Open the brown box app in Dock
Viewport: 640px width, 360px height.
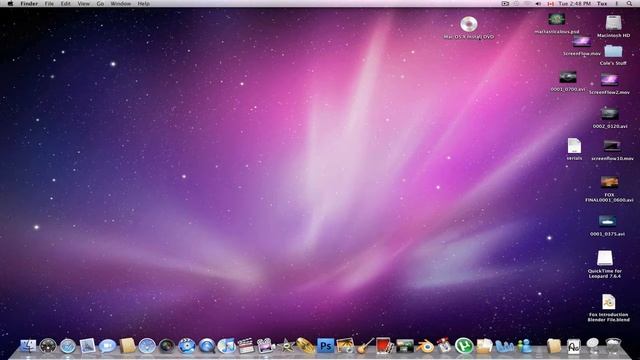coord(127,346)
